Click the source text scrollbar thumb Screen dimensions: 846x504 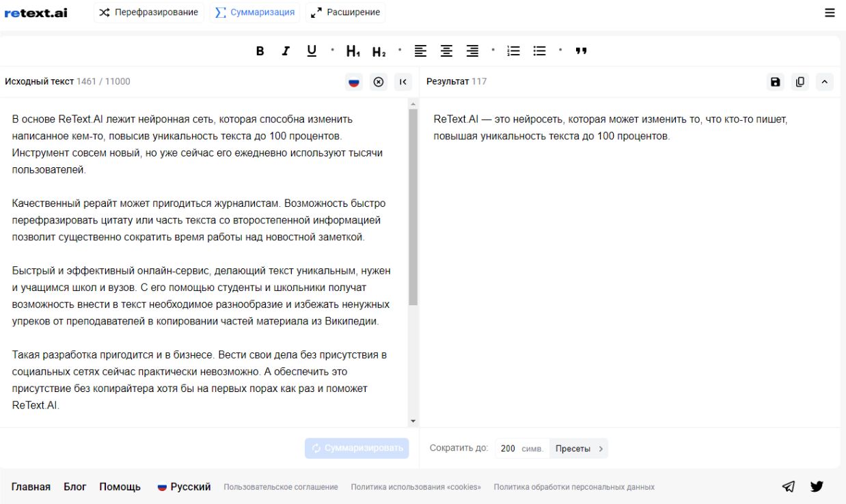[x=413, y=207]
